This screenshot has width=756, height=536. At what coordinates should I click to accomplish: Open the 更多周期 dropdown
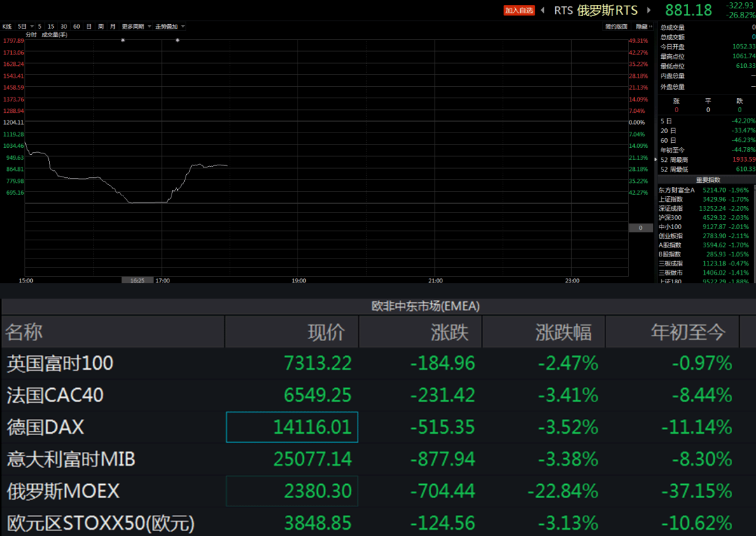pyautogui.click(x=134, y=27)
